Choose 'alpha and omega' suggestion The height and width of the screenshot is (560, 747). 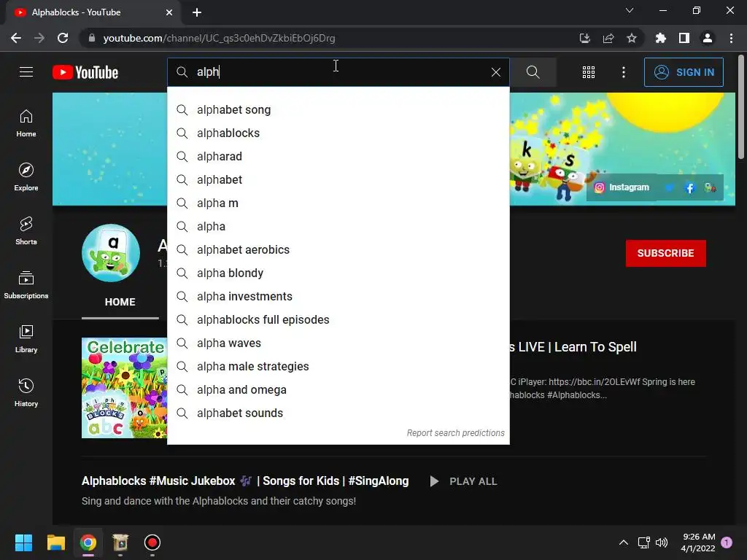point(338,389)
